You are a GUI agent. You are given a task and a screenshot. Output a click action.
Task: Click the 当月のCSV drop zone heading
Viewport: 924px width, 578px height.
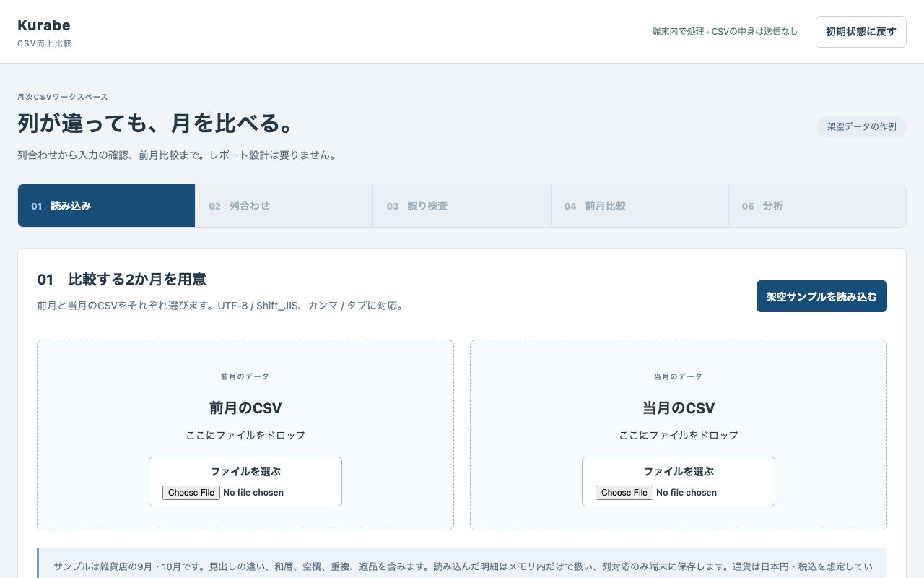[679, 408]
